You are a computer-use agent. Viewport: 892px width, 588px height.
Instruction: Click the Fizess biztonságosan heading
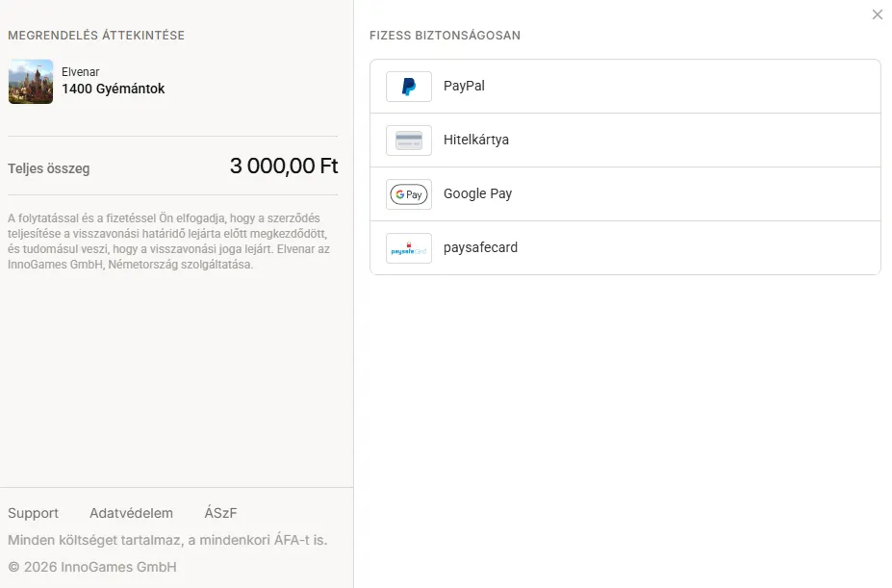(445, 36)
